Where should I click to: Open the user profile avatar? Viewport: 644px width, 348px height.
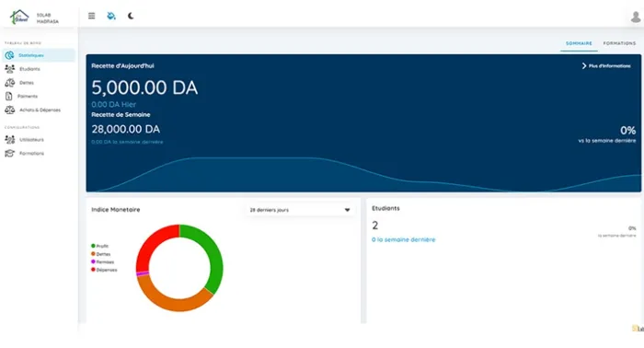pyautogui.click(x=636, y=17)
